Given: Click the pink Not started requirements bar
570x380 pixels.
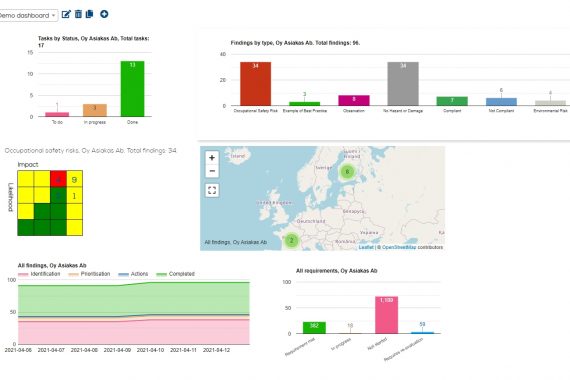Looking at the screenshot, I should (x=386, y=315).
